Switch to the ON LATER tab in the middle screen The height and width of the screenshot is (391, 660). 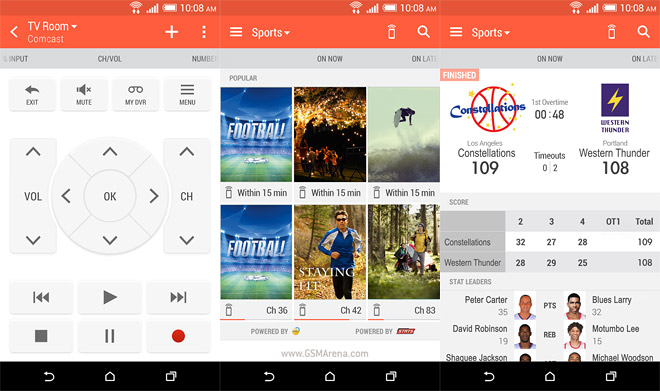[425, 59]
